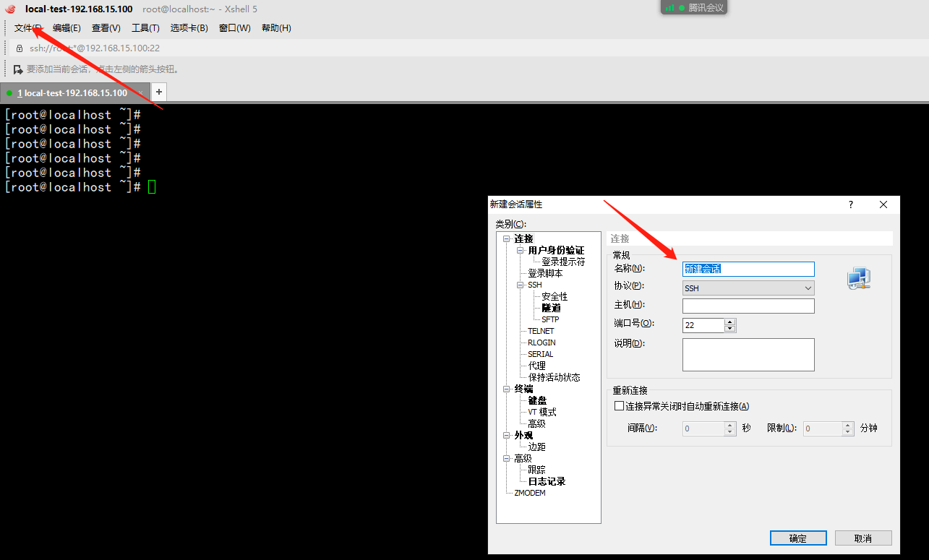Close the local-test-192.168.15.100 tab
The width and height of the screenshot is (929, 560).
142,93
